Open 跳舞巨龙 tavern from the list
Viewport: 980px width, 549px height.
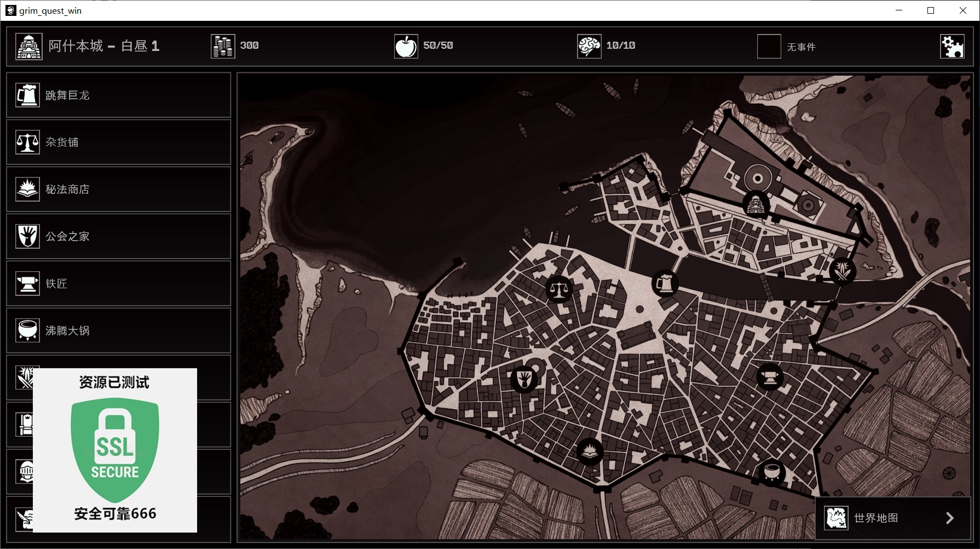[119, 95]
